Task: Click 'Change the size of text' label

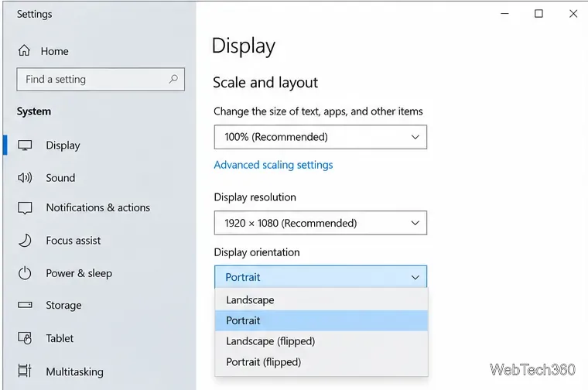Action: point(318,111)
